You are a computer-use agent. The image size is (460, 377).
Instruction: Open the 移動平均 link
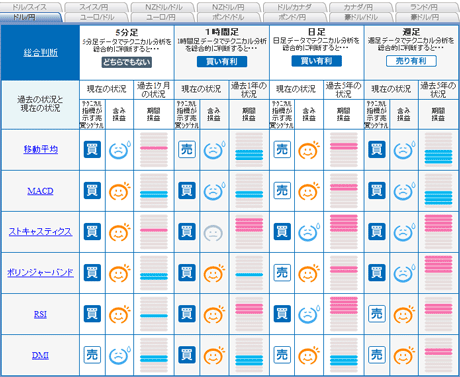[41, 149]
